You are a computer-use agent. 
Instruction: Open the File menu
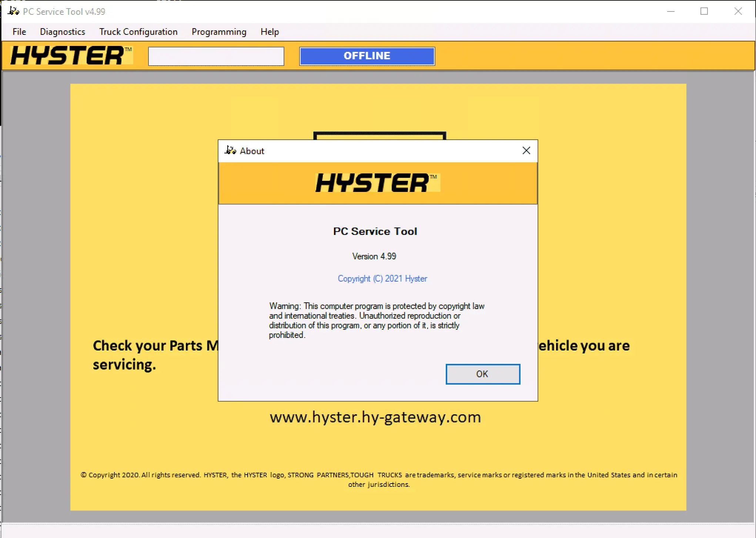19,32
